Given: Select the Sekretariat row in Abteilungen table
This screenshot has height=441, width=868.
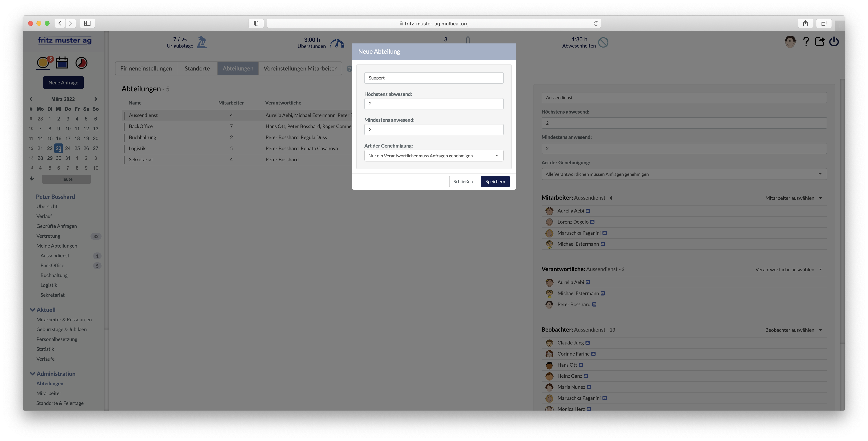Looking at the screenshot, I should (x=237, y=160).
